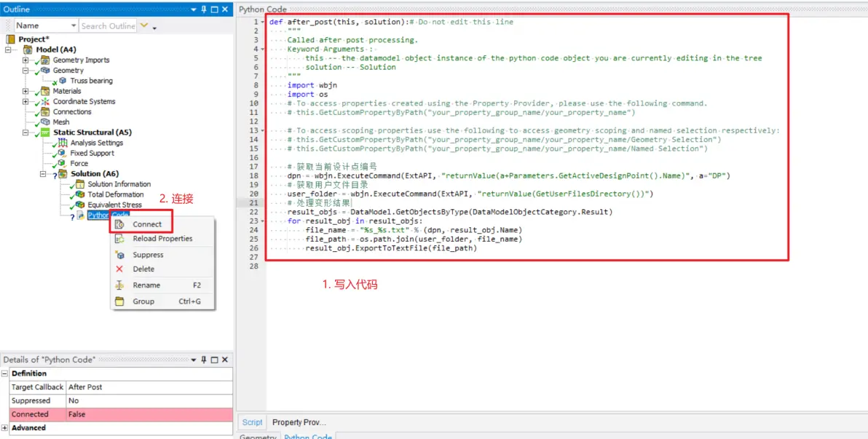Select the Truss bearing tree item
The height and width of the screenshot is (439, 868).
click(x=91, y=81)
